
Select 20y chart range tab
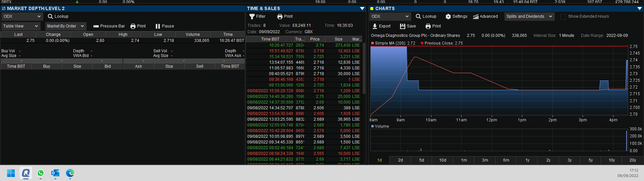(633, 160)
